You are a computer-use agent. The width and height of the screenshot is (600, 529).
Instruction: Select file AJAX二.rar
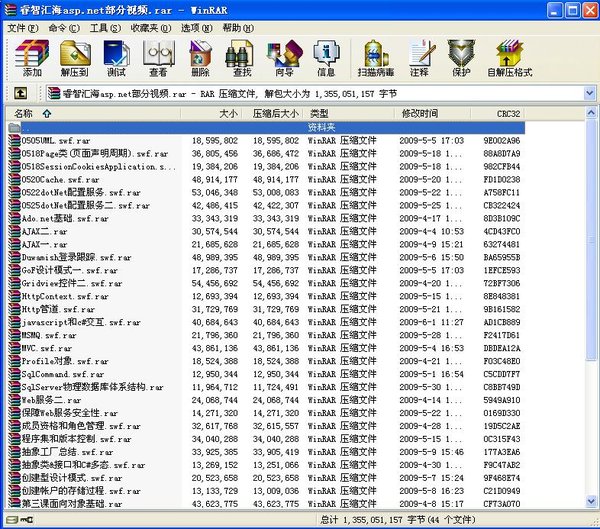pos(265,232)
